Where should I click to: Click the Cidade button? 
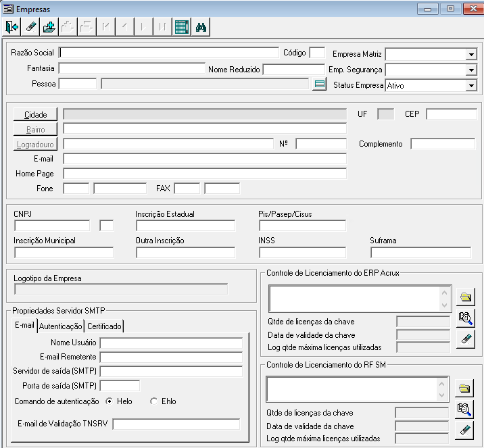[x=36, y=114]
